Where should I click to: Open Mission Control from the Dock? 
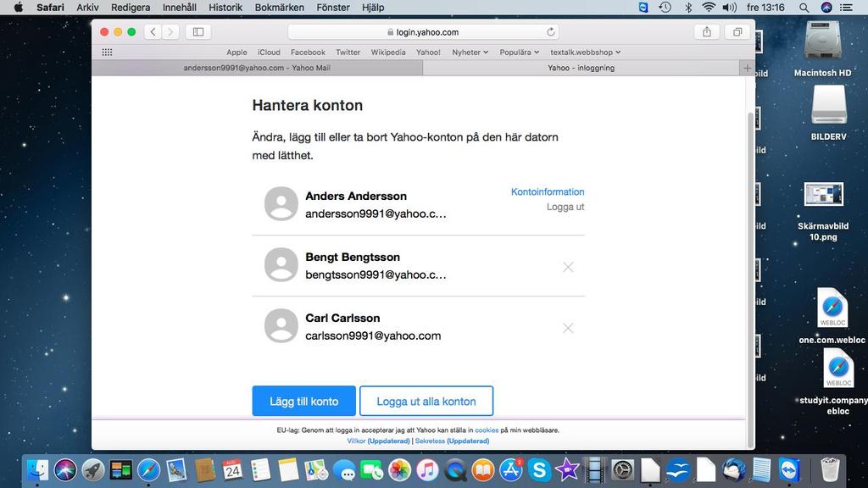(x=120, y=470)
